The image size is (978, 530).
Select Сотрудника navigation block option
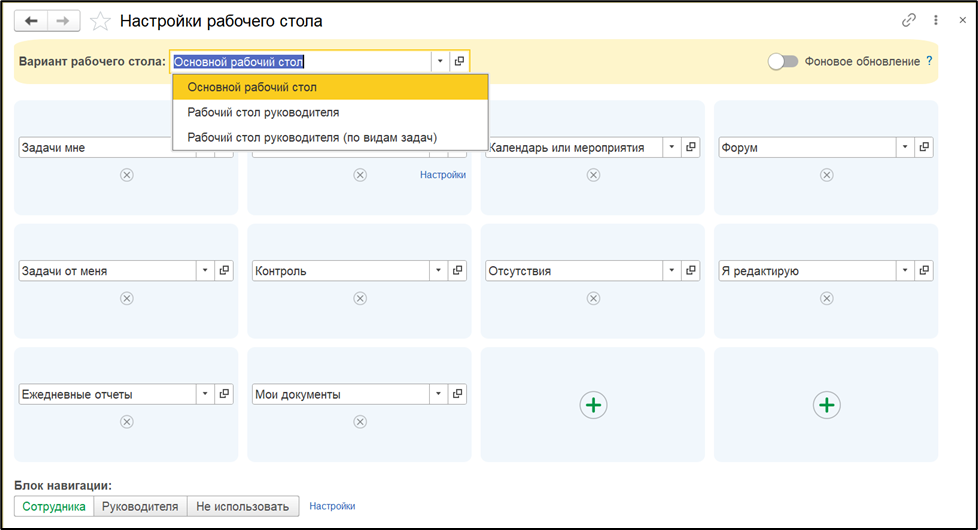click(x=54, y=506)
